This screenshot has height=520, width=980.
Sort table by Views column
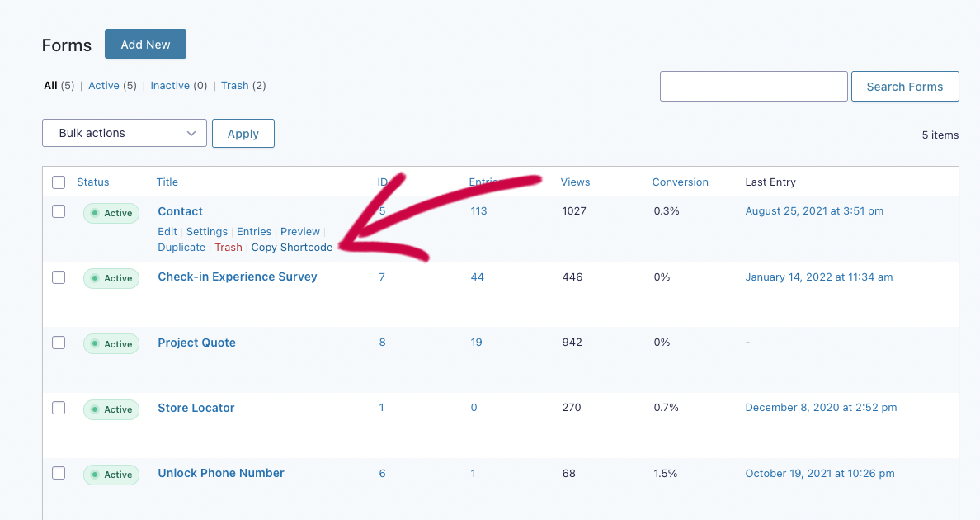(x=575, y=182)
